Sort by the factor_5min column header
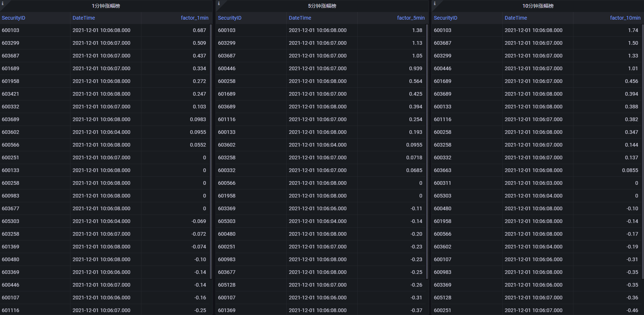Screen dimensions: 644x315 click(x=411, y=18)
